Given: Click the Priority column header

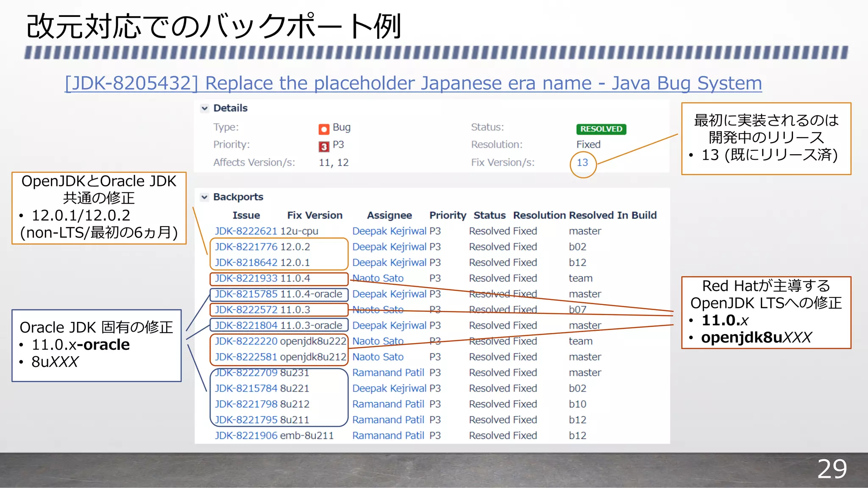Looking at the screenshot, I should click(448, 216).
